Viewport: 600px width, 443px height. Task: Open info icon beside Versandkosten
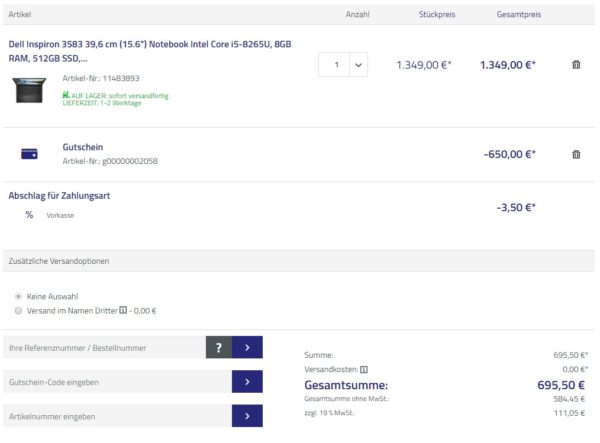[x=350, y=368]
